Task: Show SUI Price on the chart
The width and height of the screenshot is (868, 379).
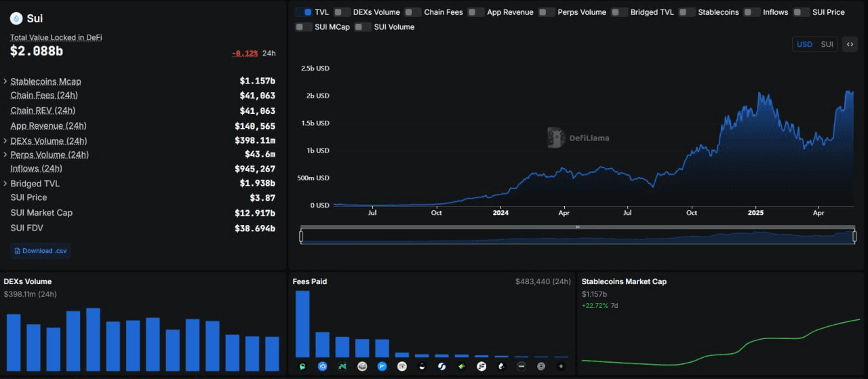Action: [802, 12]
